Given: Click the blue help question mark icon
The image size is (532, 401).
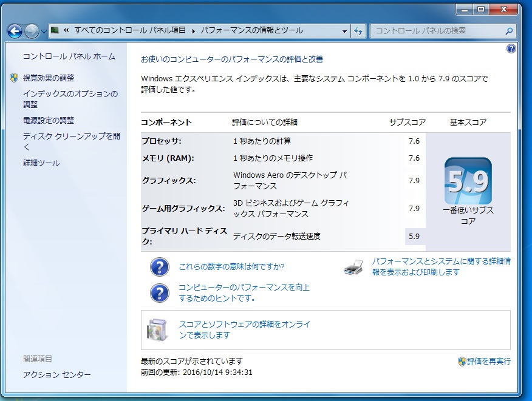Looking at the screenshot, I should (x=511, y=49).
